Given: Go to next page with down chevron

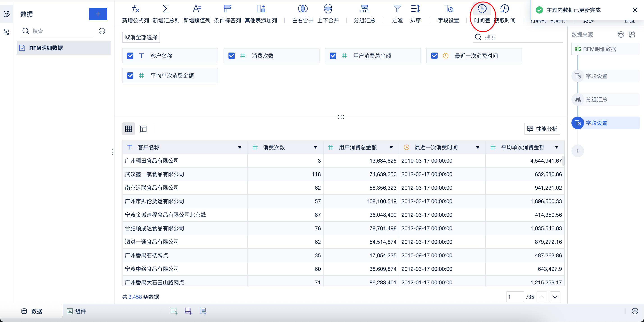Looking at the screenshot, I should tap(555, 297).
